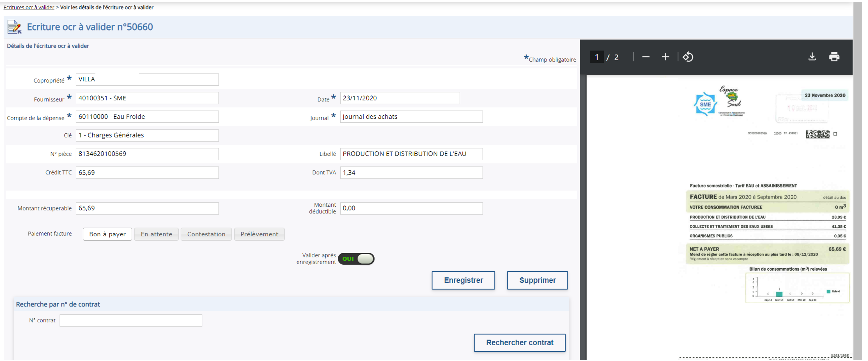Select Prélèvement payment option
Image resolution: width=868 pixels, height=361 pixels.
260,234
